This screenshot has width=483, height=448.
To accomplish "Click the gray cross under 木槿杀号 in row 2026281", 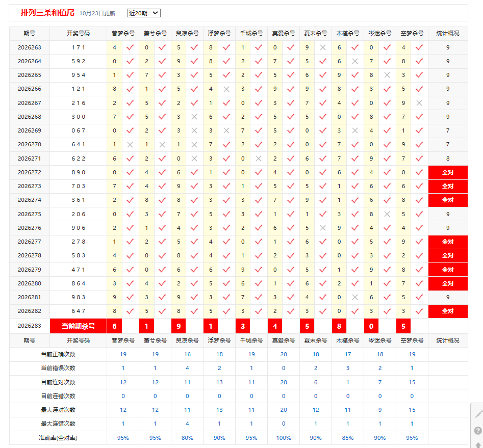I will 355,297.
